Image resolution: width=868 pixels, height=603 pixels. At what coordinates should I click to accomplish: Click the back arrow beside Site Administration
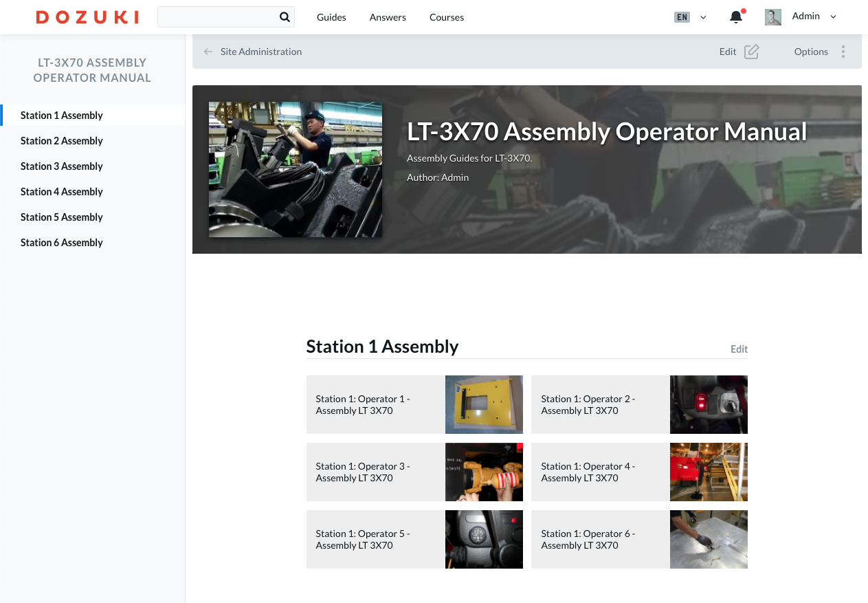[208, 52]
